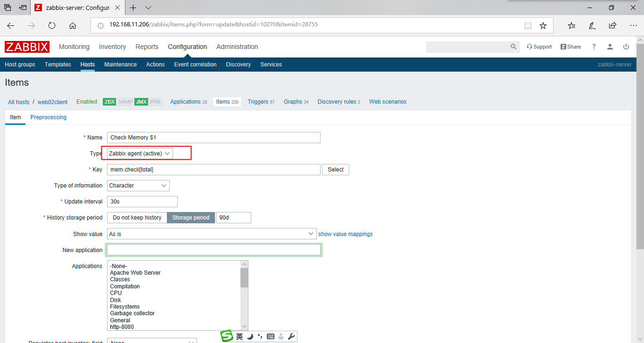This screenshot has height=343, width=644.
Task: Focus the Key input field
Action: pyautogui.click(x=214, y=170)
